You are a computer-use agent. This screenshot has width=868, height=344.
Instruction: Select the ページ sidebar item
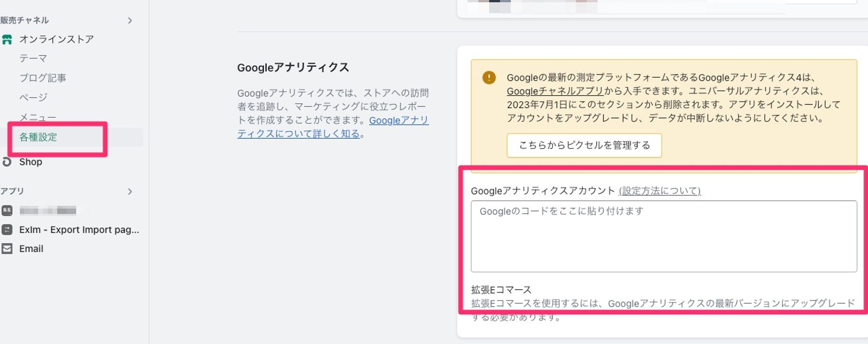[x=33, y=97]
